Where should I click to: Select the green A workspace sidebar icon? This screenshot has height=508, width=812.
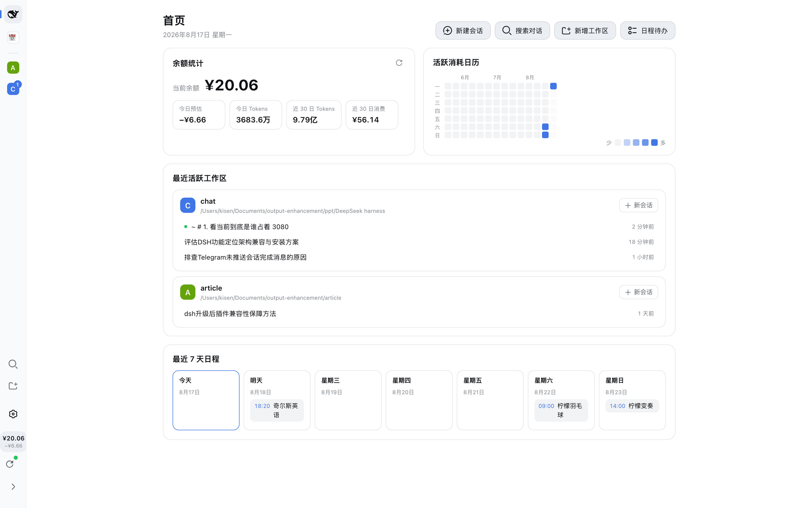(13, 68)
